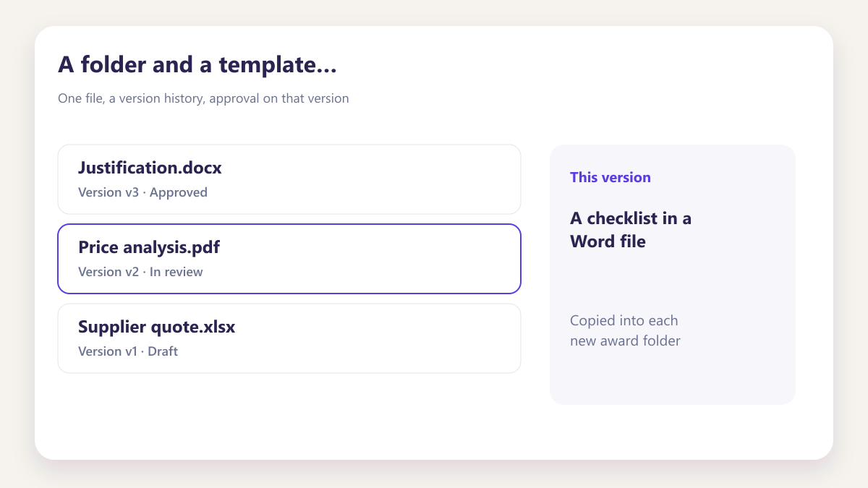The width and height of the screenshot is (868, 488).
Task: Click the "A folder and a template…" title
Action: pyautogui.click(x=197, y=64)
